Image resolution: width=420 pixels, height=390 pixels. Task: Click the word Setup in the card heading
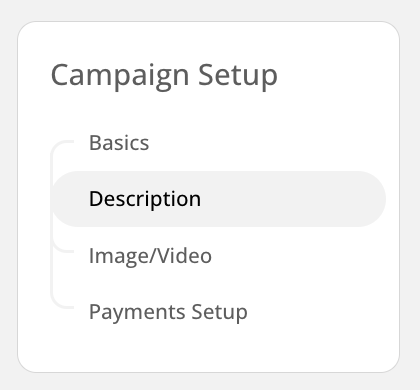tap(238, 76)
